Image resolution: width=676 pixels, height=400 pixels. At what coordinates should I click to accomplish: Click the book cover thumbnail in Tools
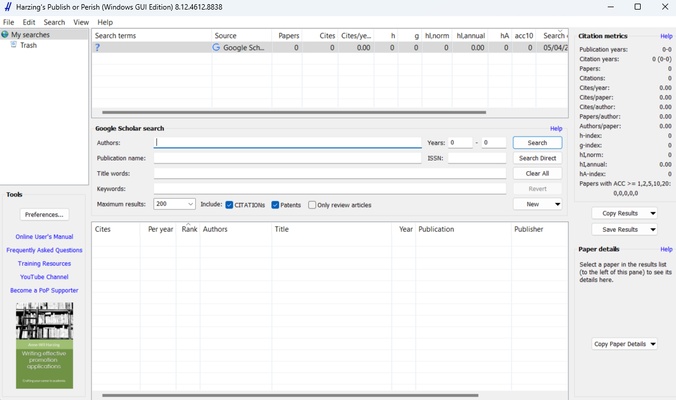[44, 345]
